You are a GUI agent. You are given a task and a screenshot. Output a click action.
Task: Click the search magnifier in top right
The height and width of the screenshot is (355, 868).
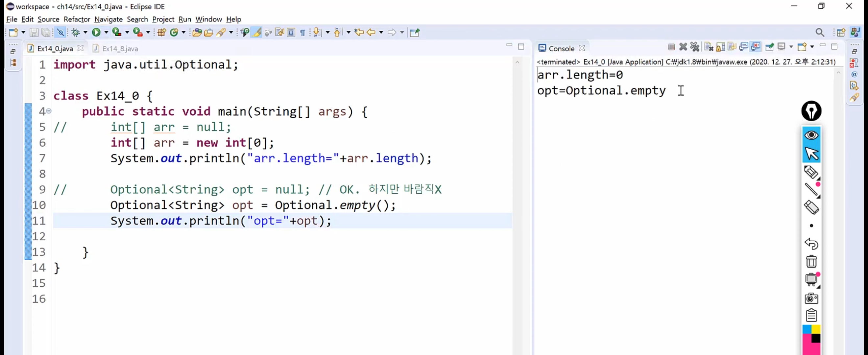click(819, 32)
